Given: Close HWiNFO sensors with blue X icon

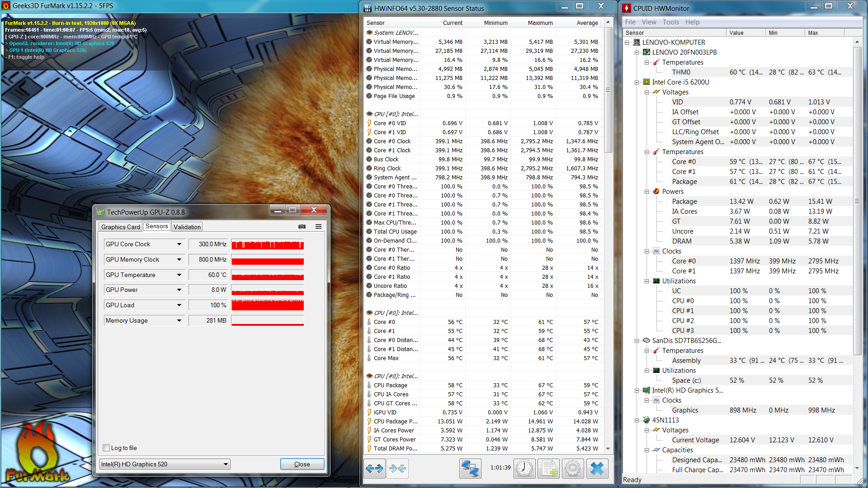Looking at the screenshot, I should click(x=597, y=469).
